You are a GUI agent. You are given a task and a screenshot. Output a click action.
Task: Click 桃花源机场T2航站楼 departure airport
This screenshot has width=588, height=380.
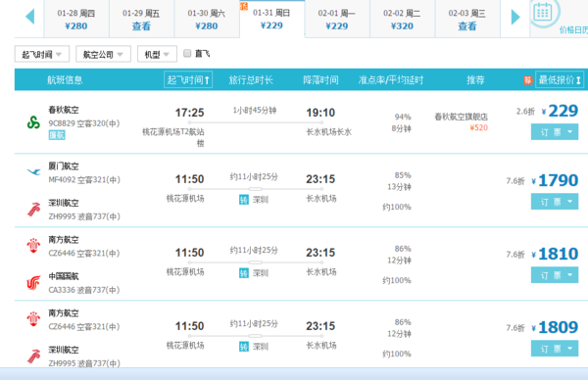[173, 137]
